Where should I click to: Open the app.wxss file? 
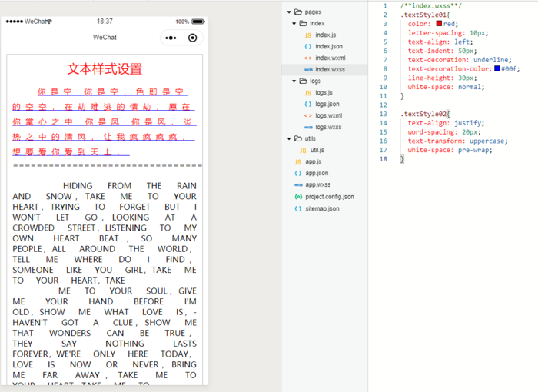point(317,184)
